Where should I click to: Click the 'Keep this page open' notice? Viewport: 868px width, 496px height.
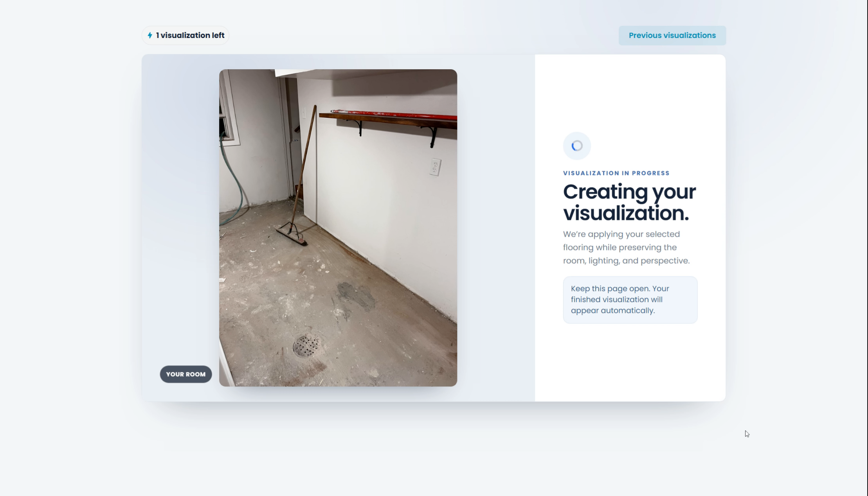(630, 300)
